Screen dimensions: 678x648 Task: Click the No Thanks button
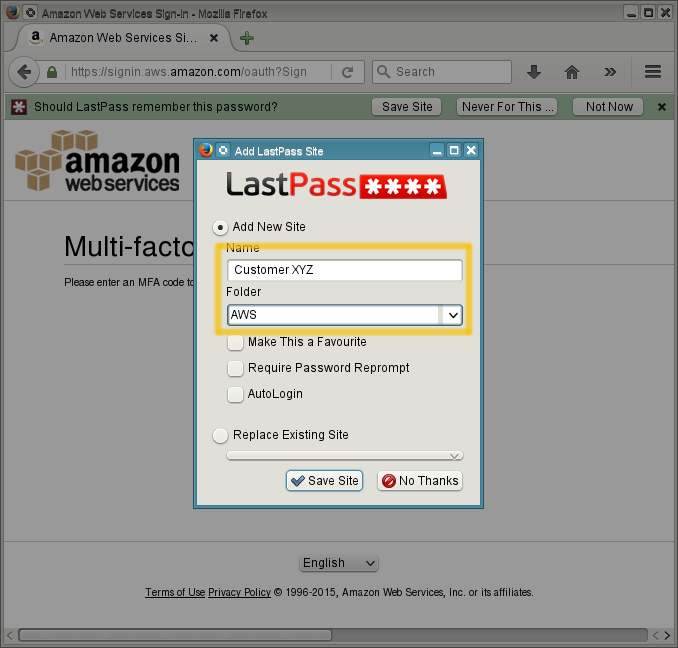point(420,481)
